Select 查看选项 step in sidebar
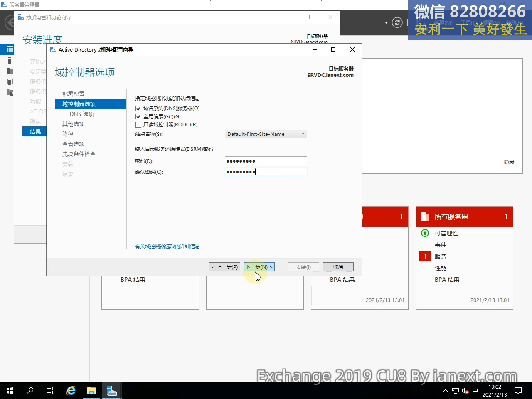The image size is (532, 399). (73, 144)
